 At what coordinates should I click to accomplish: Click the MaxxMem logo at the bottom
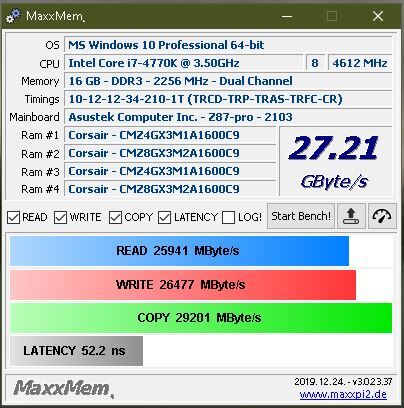[63, 388]
